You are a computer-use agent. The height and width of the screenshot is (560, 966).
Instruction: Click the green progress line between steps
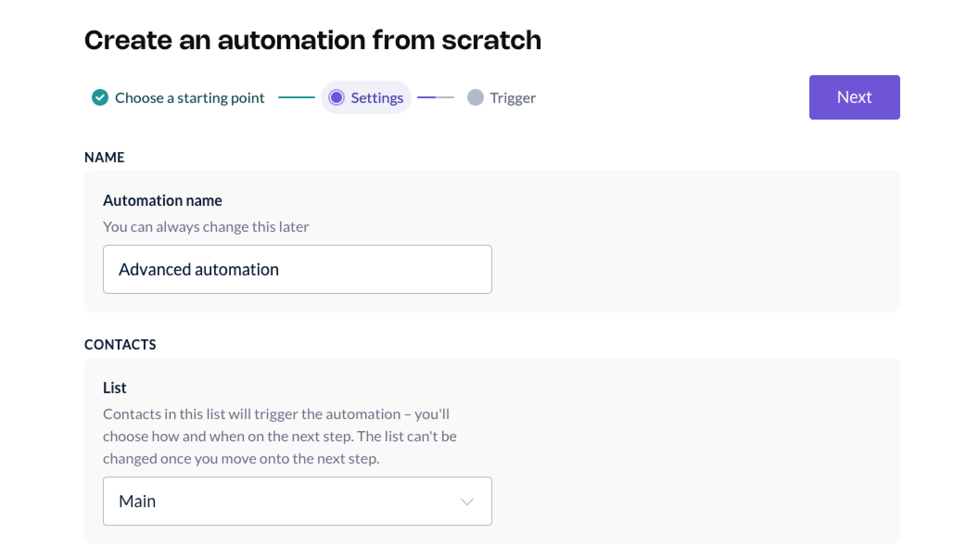pos(296,97)
